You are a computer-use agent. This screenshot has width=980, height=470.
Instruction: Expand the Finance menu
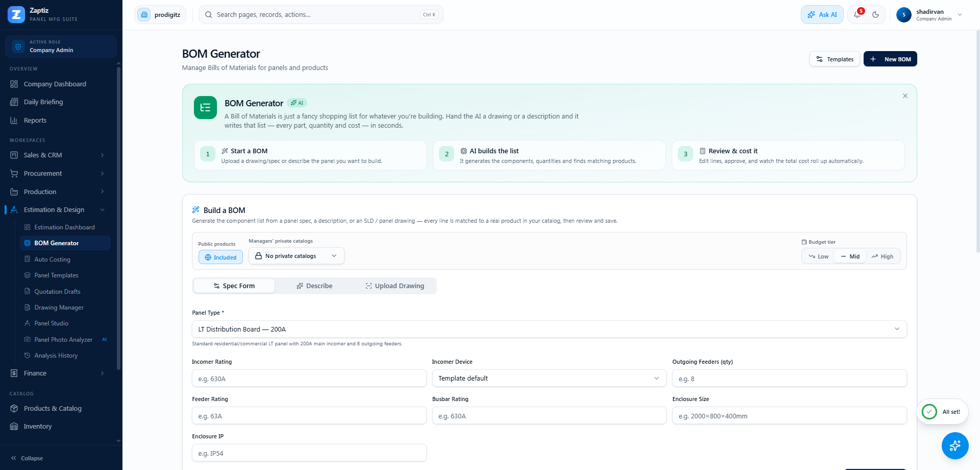pyautogui.click(x=58, y=373)
